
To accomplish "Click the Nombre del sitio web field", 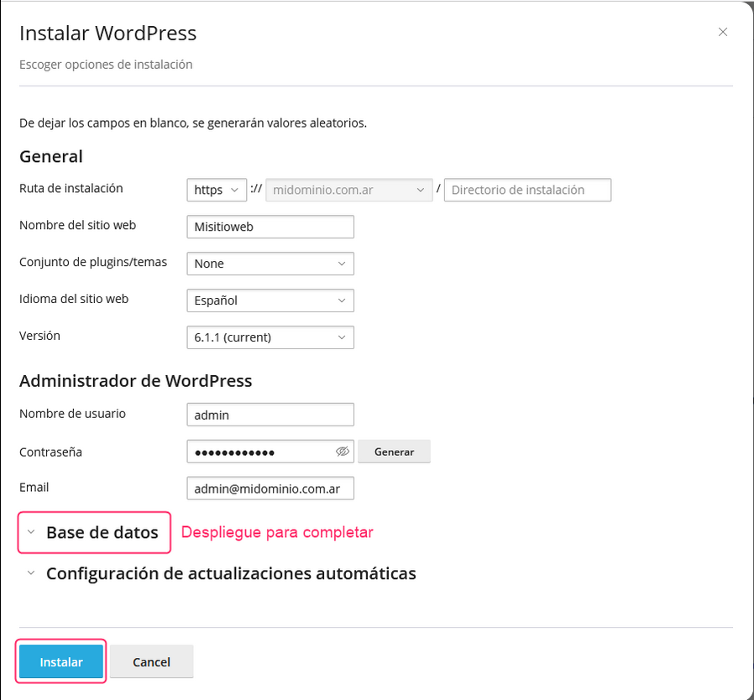I will (270, 227).
